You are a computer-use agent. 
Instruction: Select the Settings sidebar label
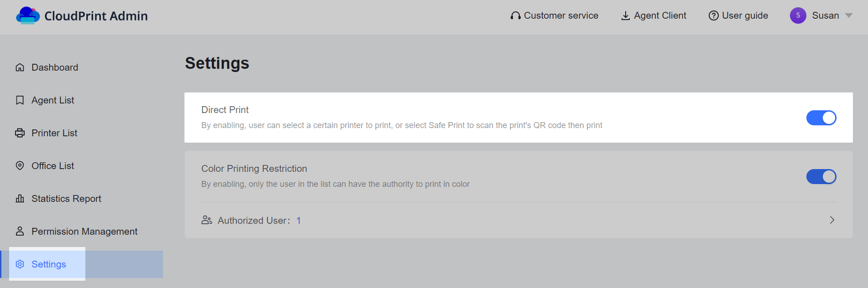49,264
